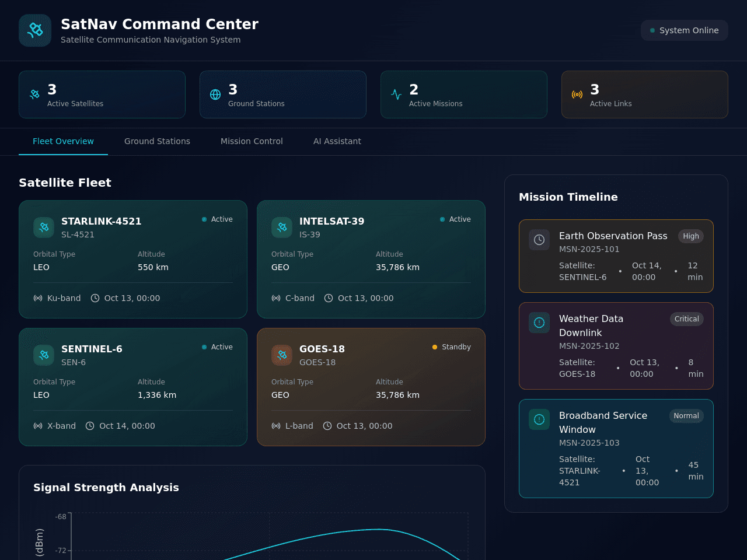Click the clock icon on INTELSAT-39 card
Viewport: 747px width, 560px height.
coord(329,298)
